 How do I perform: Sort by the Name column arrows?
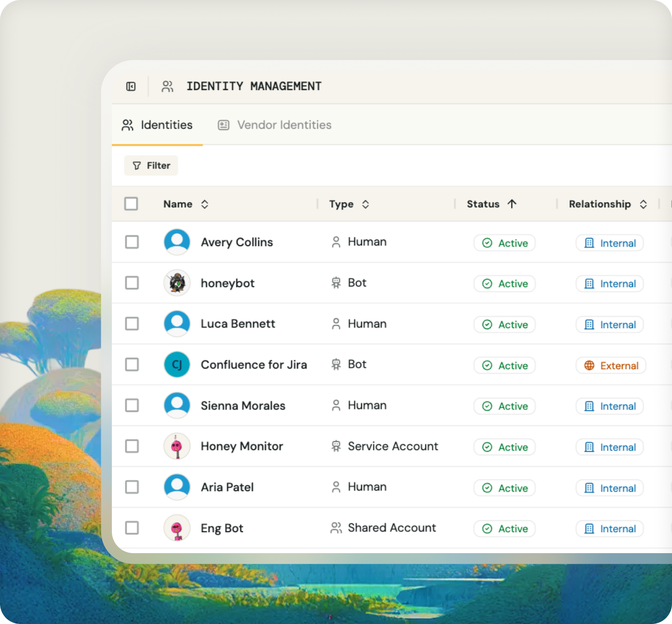point(205,204)
